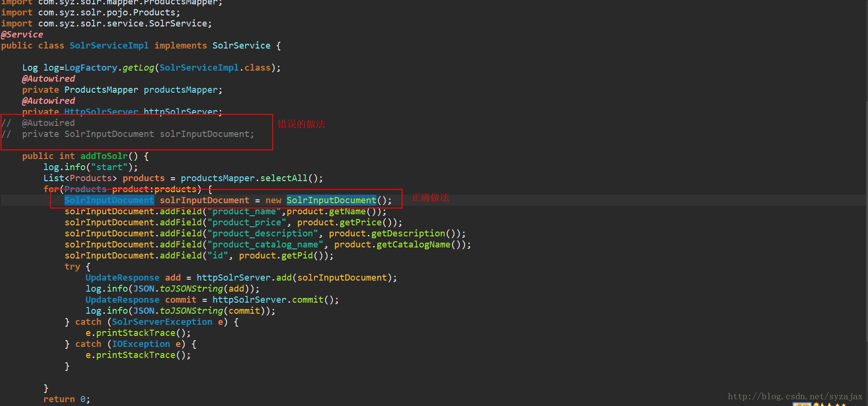Click @Autowired above HttpSolrServer field
868x406 pixels.
[49, 101]
